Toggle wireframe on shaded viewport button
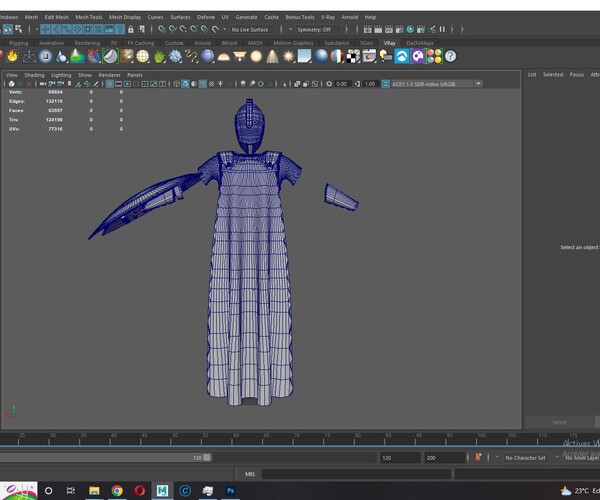 (x=202, y=84)
